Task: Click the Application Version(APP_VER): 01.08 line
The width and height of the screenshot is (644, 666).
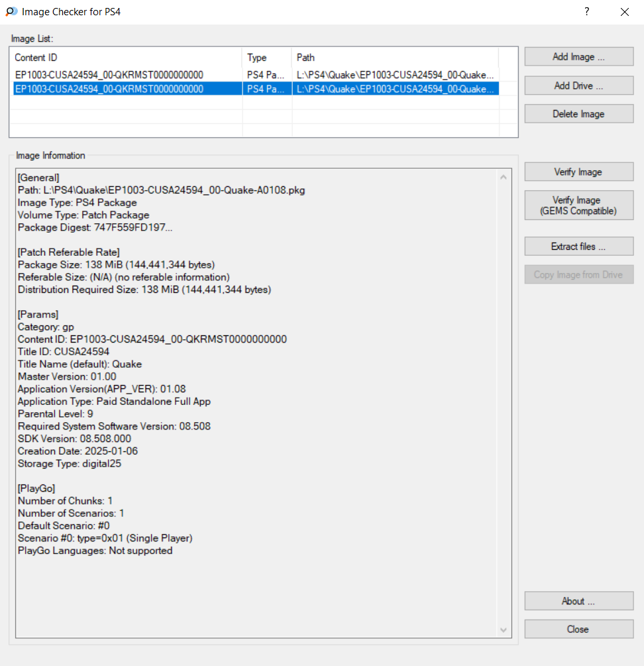Action: pyautogui.click(x=102, y=389)
